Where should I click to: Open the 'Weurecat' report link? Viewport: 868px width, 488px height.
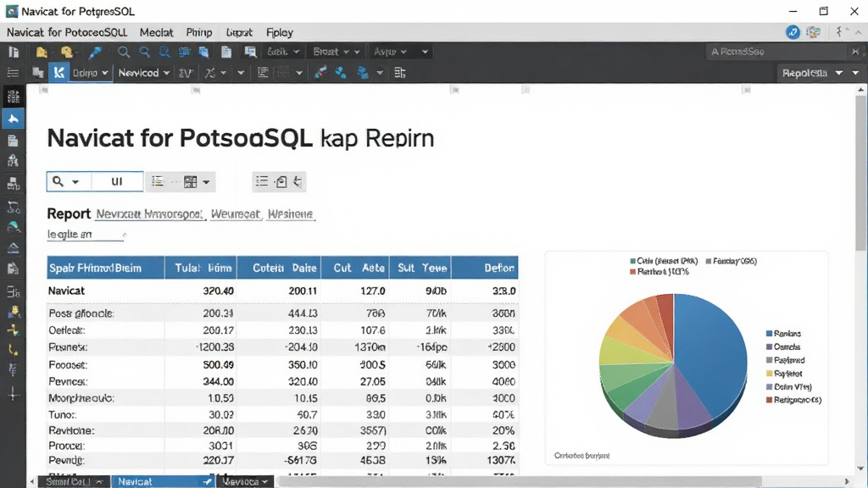236,214
